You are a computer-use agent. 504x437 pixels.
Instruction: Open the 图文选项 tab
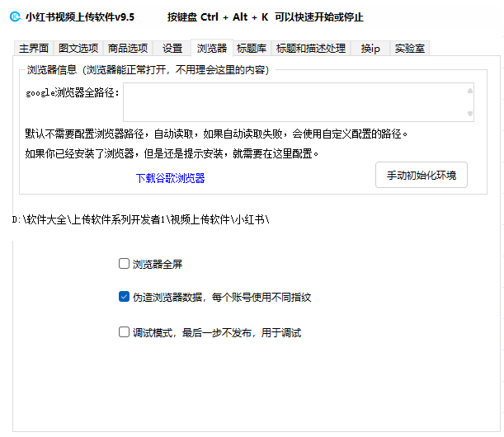click(78, 48)
